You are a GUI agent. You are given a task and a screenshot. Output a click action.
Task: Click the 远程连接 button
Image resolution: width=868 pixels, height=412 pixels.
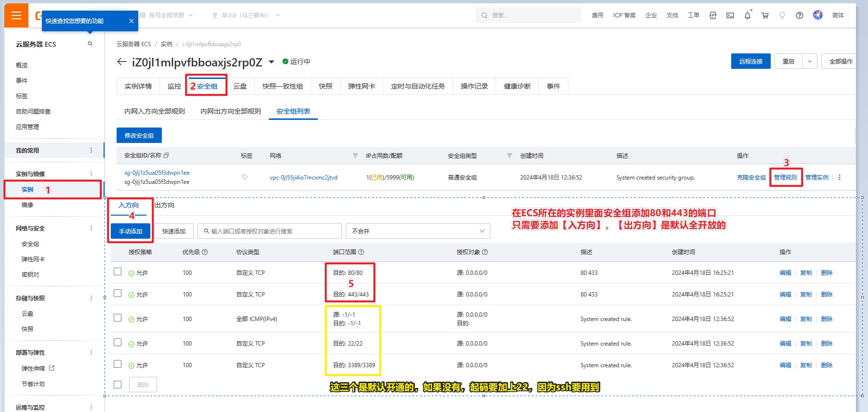[751, 62]
